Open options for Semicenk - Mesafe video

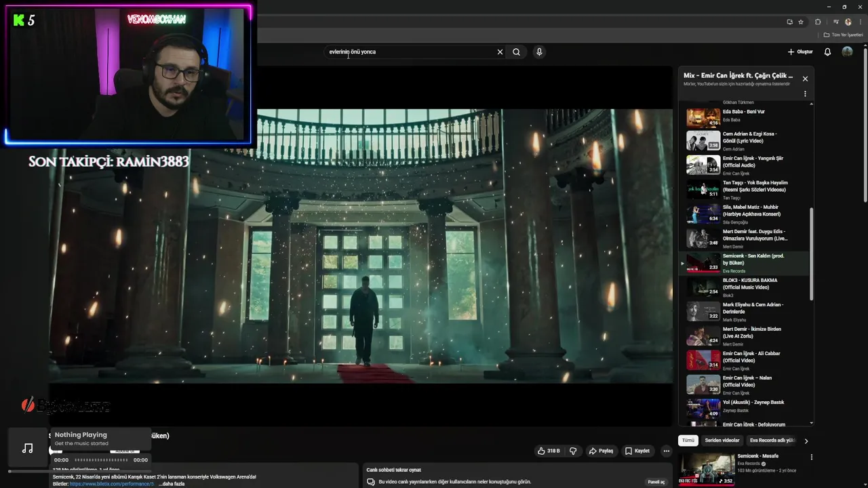tap(811, 457)
